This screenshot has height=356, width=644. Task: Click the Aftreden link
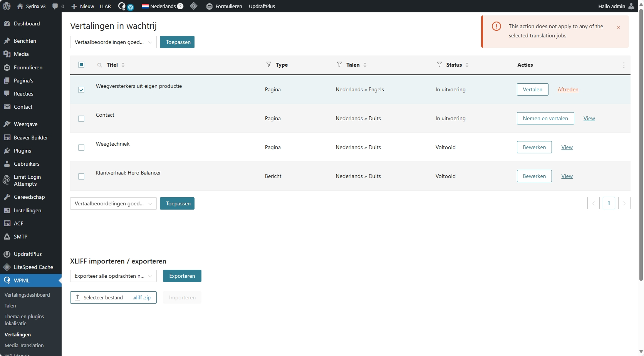point(568,89)
